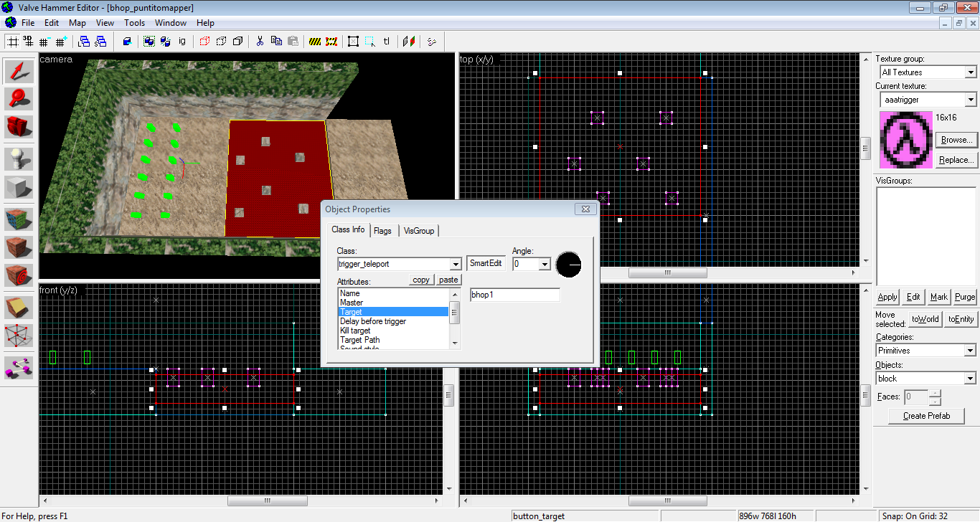This screenshot has width=980, height=522.
Task: Select the Path tool
Action: tap(19, 368)
